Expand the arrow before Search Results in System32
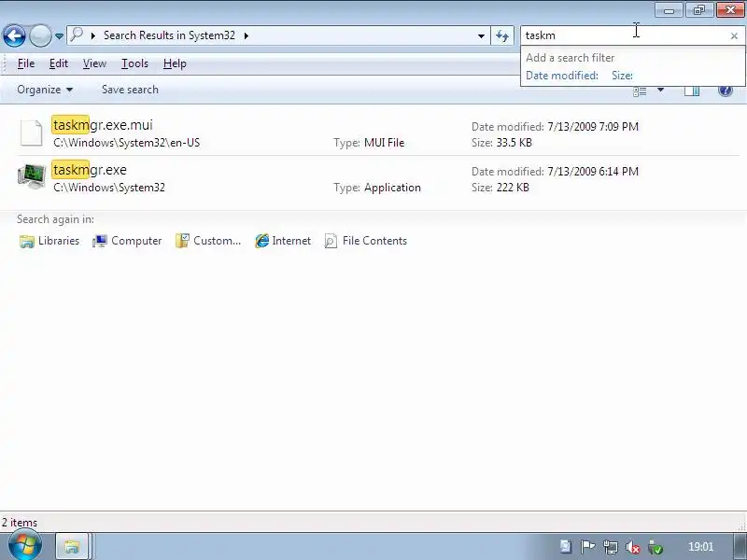747x560 pixels. point(93,35)
